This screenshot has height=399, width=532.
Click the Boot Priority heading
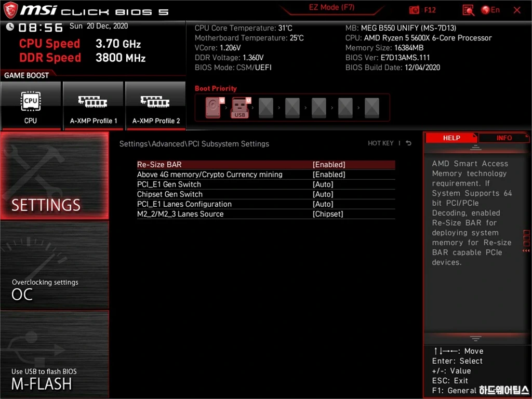tap(216, 88)
